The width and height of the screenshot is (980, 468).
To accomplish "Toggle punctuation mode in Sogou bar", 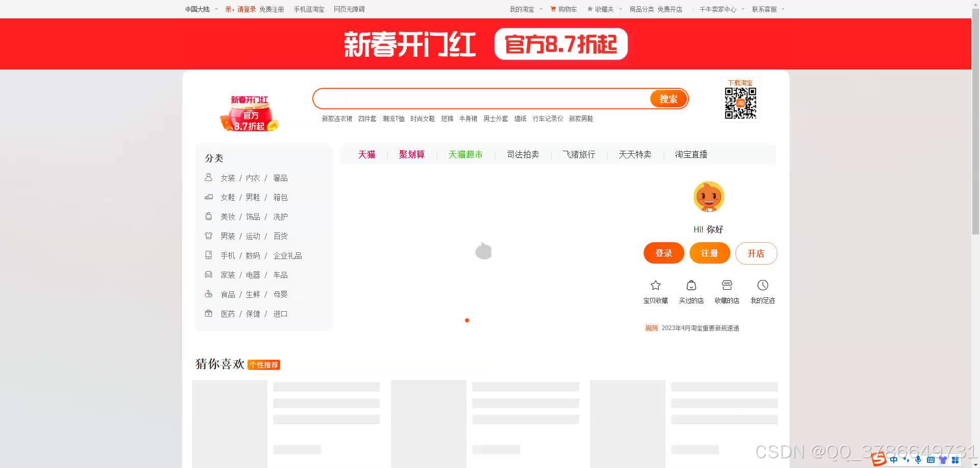I will (x=906, y=460).
